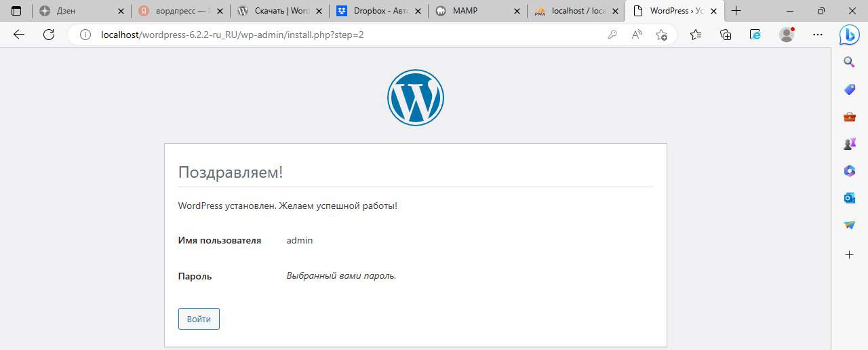The width and height of the screenshot is (868, 350).
Task: Click the Войти login button
Action: click(x=199, y=319)
